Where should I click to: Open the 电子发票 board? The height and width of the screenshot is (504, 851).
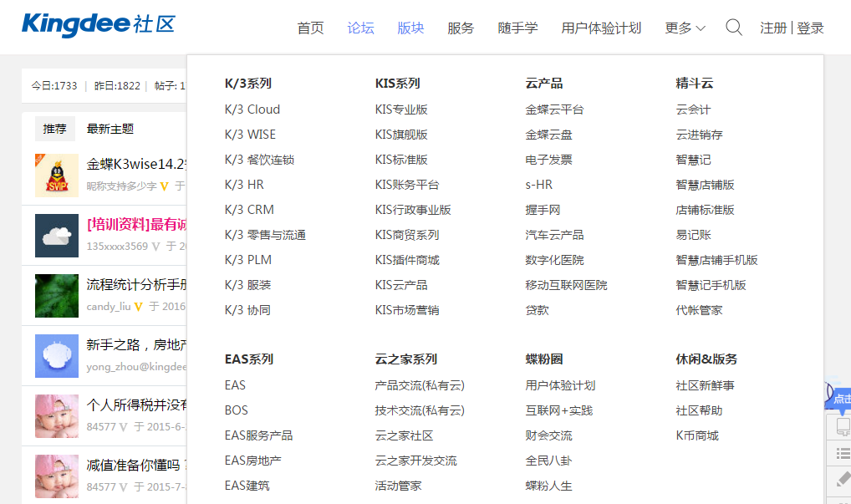[548, 160]
